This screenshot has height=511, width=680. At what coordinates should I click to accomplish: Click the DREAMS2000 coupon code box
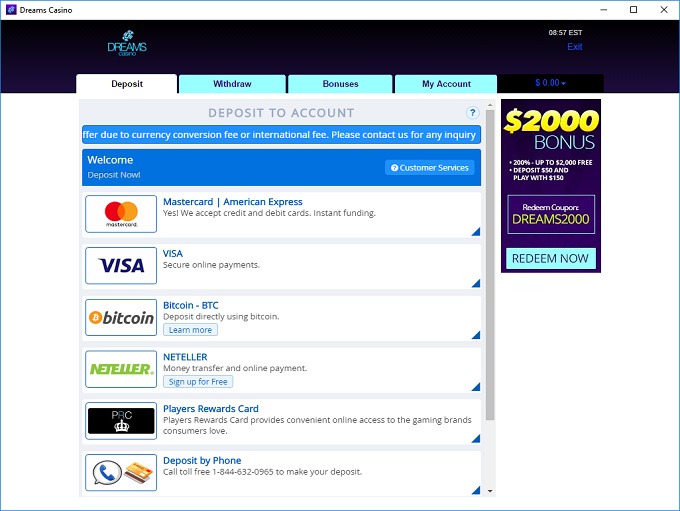point(551,214)
